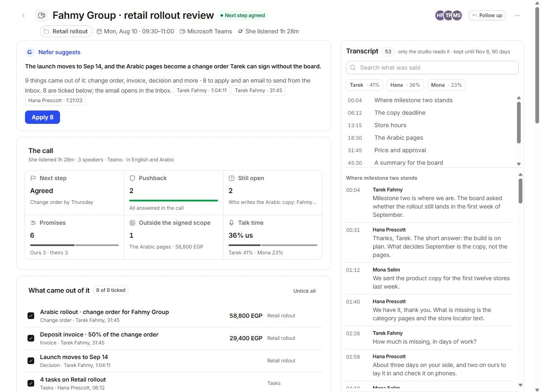The width and height of the screenshot is (542, 392).
Task: Click the '8 of 8 ticked' counter
Action: [110, 290]
